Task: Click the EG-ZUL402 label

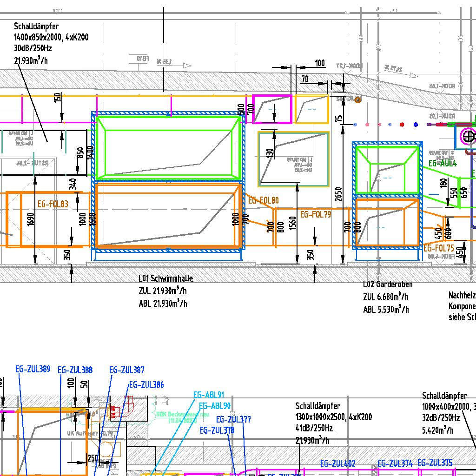Action: pos(337,463)
